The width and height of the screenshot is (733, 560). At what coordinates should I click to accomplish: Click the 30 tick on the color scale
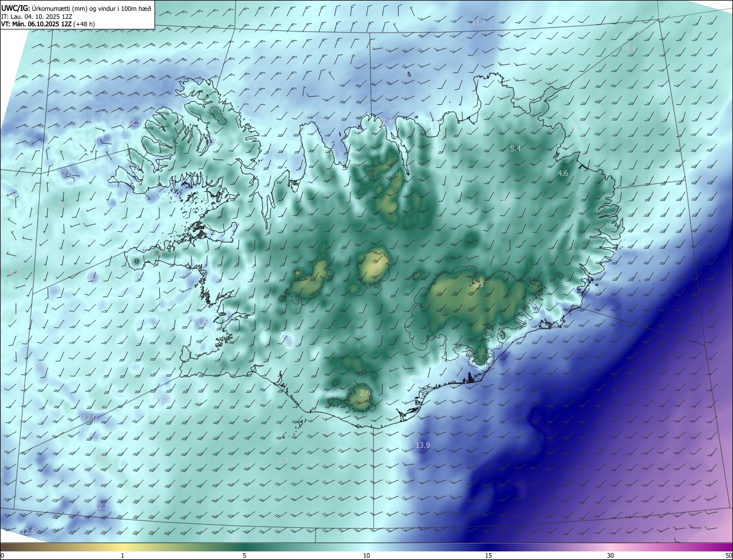[610, 555]
